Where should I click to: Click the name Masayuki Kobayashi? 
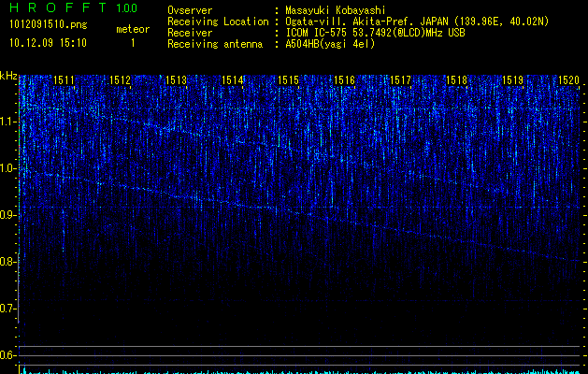(336, 10)
